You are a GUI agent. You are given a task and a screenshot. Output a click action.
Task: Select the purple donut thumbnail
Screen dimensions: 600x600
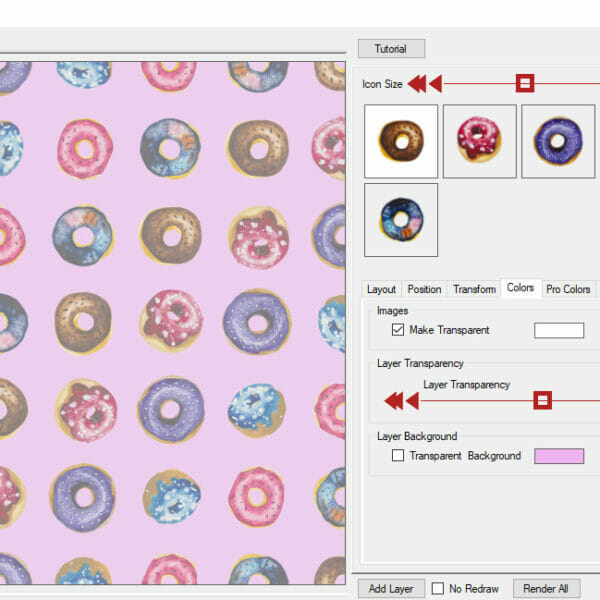coord(558,141)
